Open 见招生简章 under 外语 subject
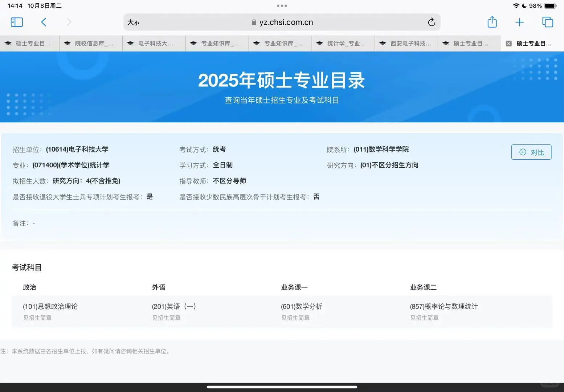This screenshot has width=564, height=392. click(x=166, y=318)
